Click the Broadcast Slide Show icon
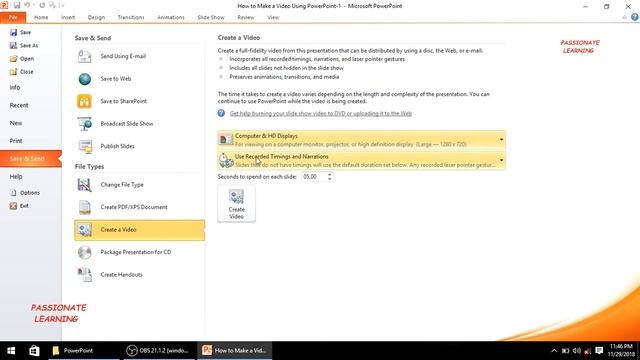 coord(84,124)
